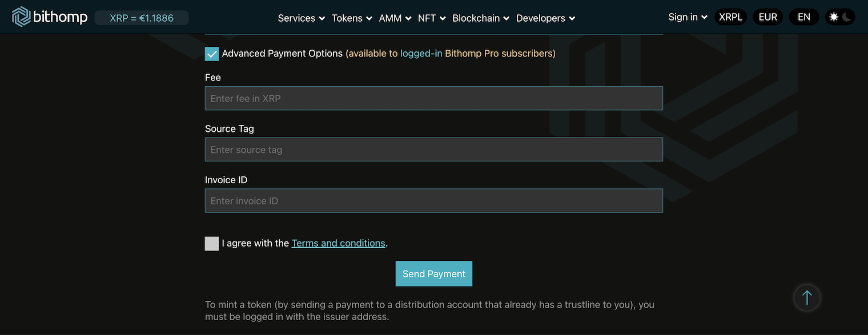
Task: Check the Terms and conditions agreement box
Action: pyautogui.click(x=212, y=243)
